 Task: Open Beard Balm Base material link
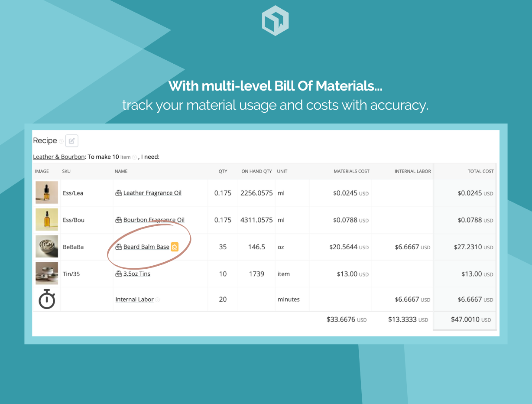click(146, 247)
